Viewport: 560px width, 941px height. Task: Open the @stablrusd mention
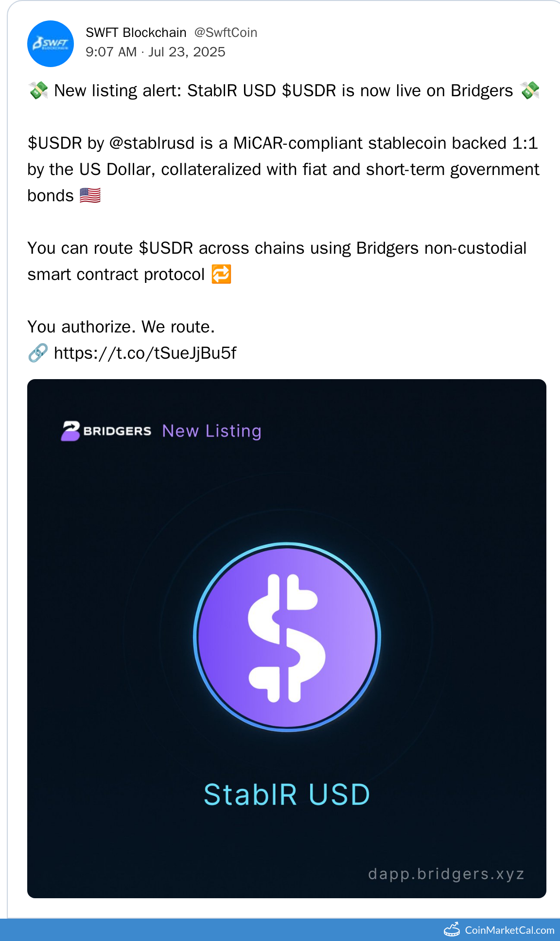click(x=152, y=143)
